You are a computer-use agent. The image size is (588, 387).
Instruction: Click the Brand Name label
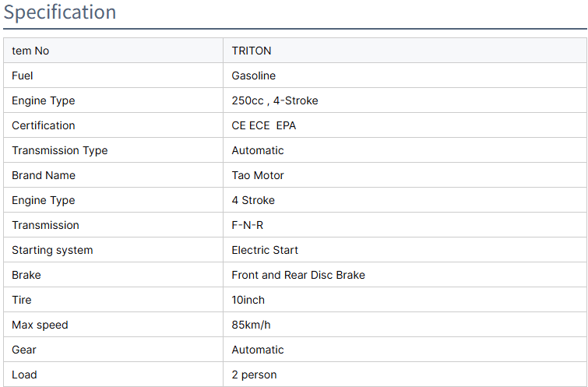pyautogui.click(x=44, y=175)
